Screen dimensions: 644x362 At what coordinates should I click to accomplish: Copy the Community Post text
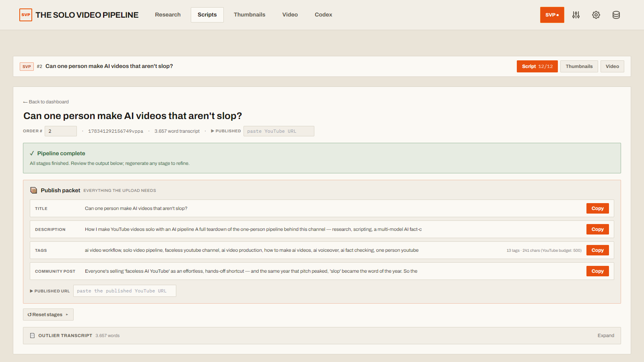coord(598,271)
